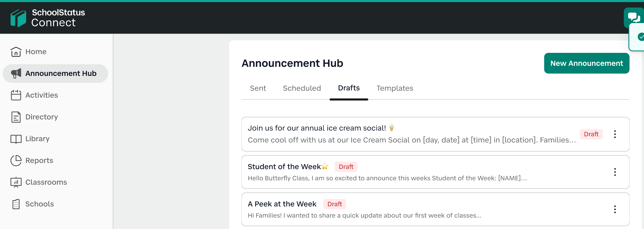Select the Scheduled tab

pos(302,88)
